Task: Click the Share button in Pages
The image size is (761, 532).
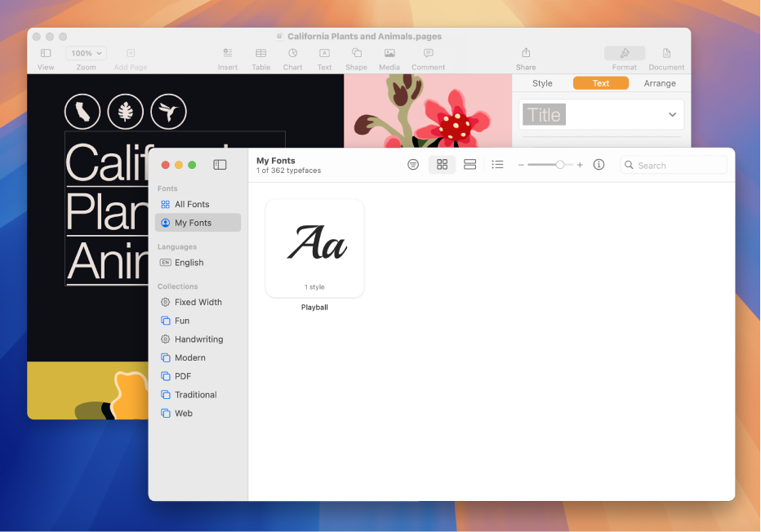Action: [x=526, y=58]
